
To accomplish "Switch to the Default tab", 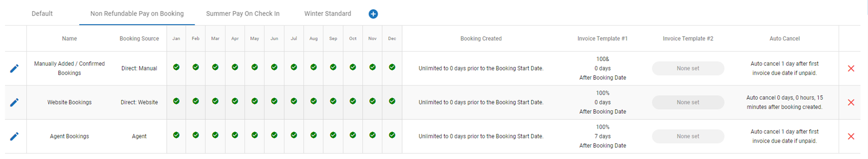I will coord(42,13).
